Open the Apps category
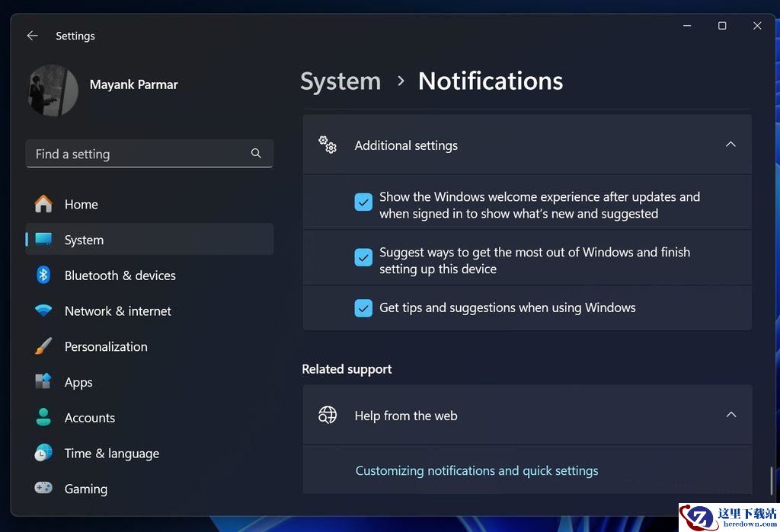This screenshot has height=532, width=780. [149, 382]
